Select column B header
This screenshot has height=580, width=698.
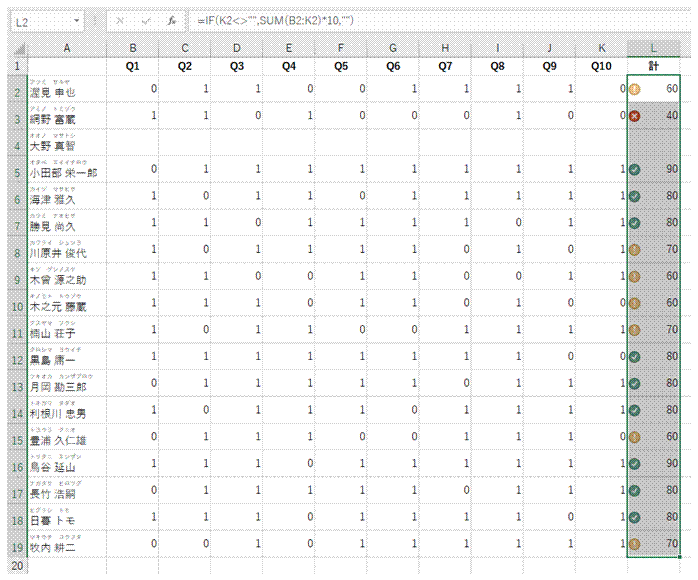(x=133, y=48)
